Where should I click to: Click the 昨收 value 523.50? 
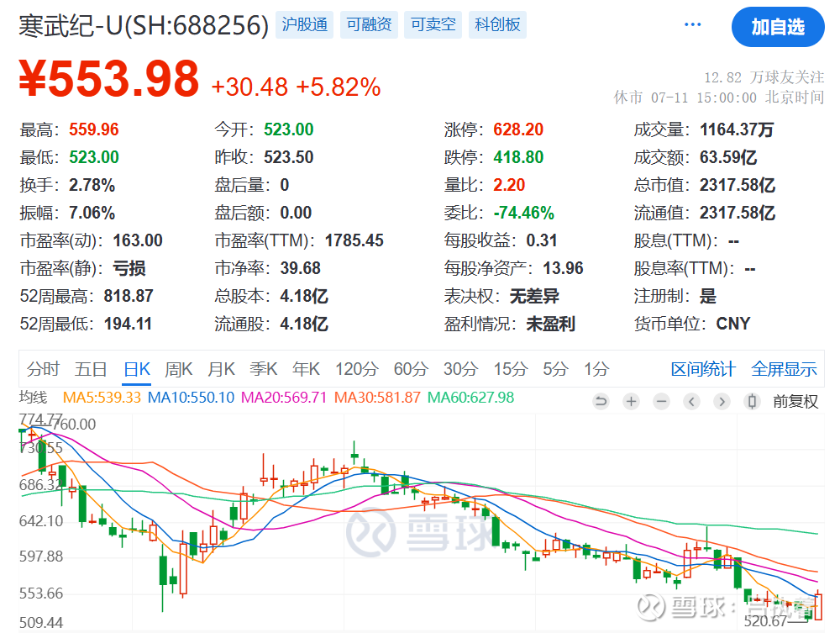click(289, 157)
